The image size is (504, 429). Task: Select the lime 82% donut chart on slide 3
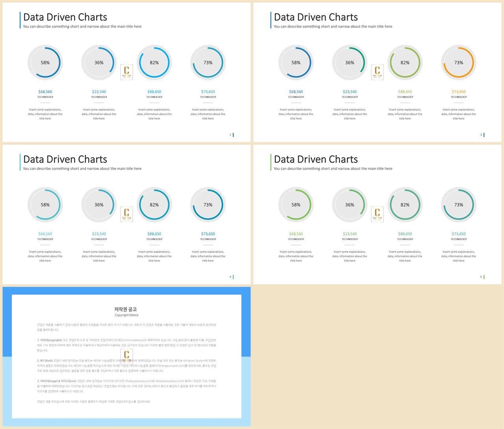pyautogui.click(x=405, y=63)
